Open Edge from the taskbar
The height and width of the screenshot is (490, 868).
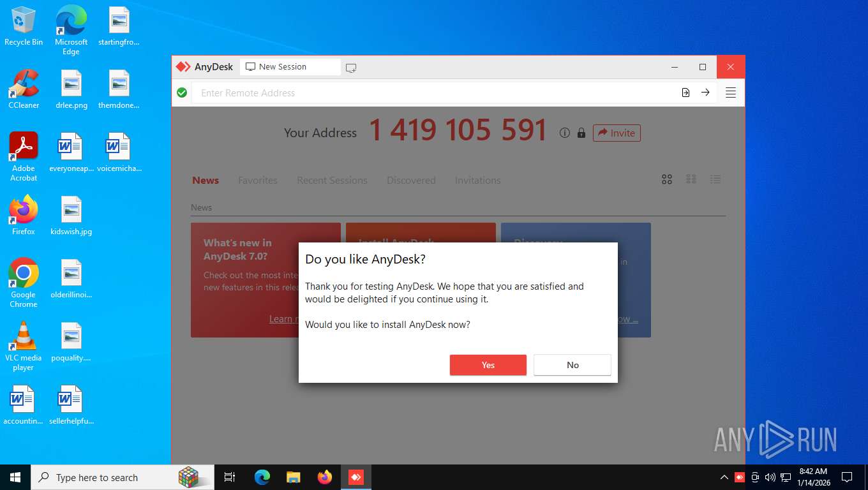262,477
